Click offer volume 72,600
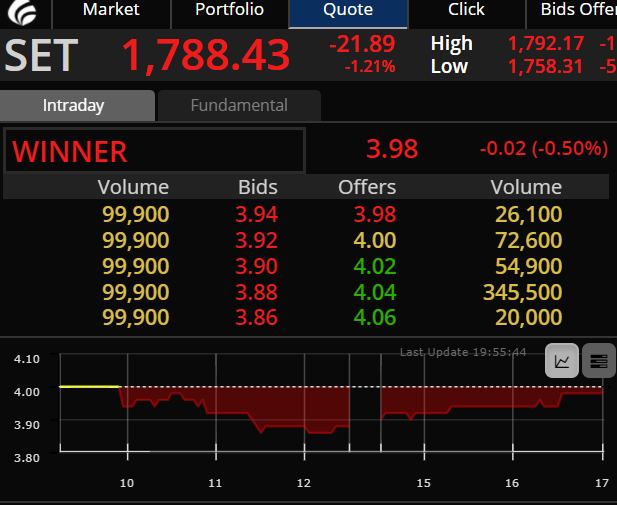The width and height of the screenshot is (617, 505). coord(528,240)
